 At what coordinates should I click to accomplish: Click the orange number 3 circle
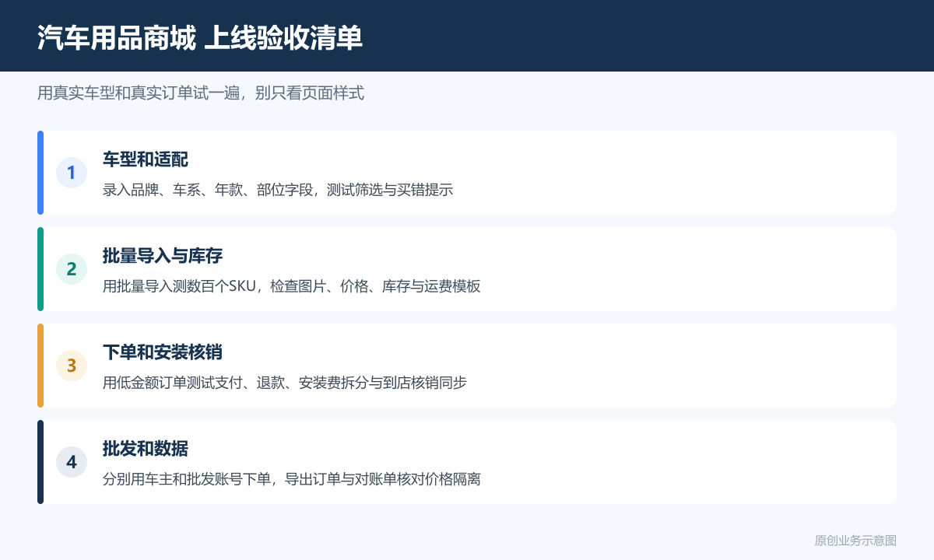pos(72,366)
